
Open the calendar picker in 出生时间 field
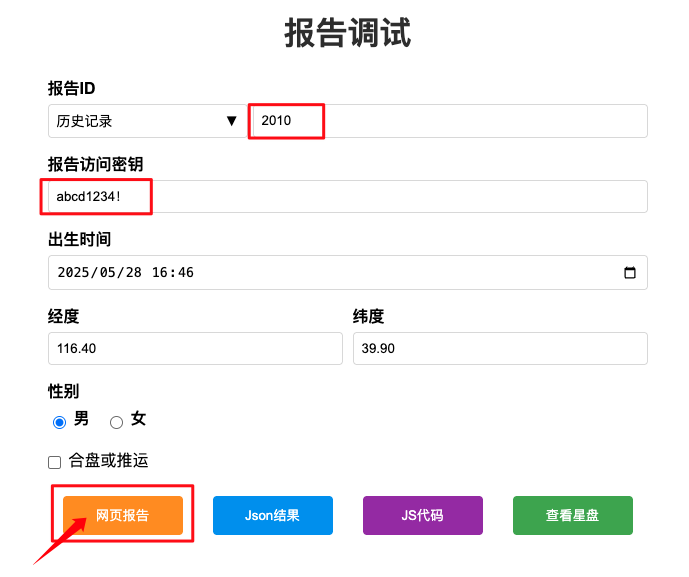(629, 273)
